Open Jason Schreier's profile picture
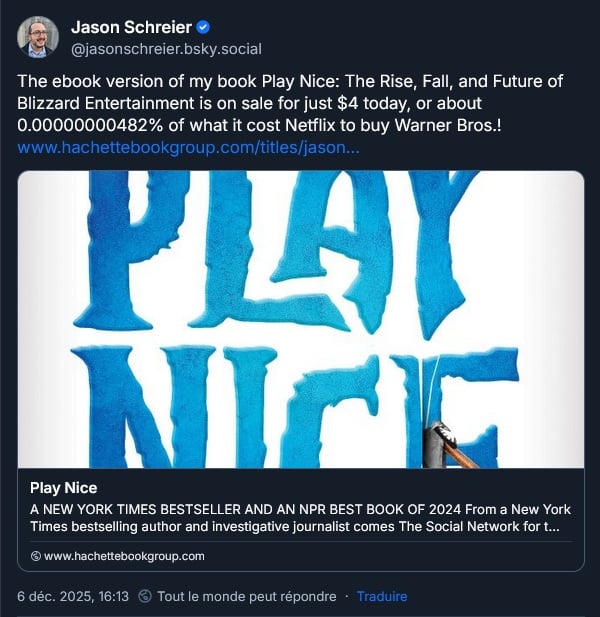Image resolution: width=600 pixels, height=617 pixels. 38,37
